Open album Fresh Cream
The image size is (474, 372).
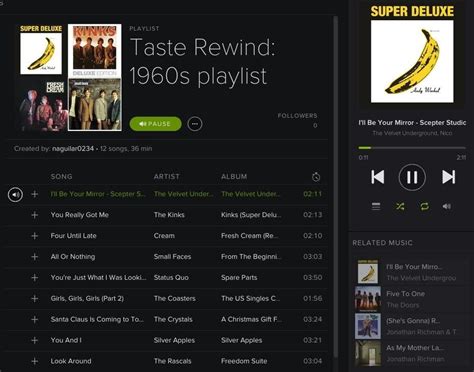pyautogui.click(x=250, y=236)
